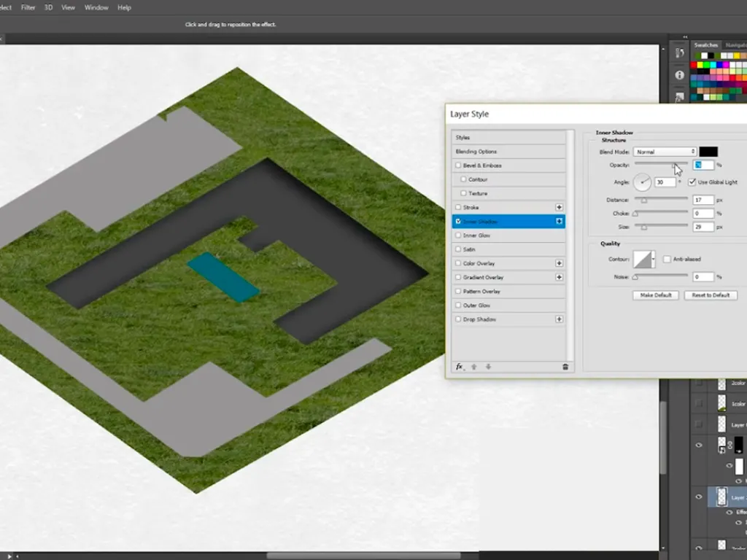This screenshot has width=747, height=560.
Task: Click the Make Default button
Action: [x=656, y=295]
